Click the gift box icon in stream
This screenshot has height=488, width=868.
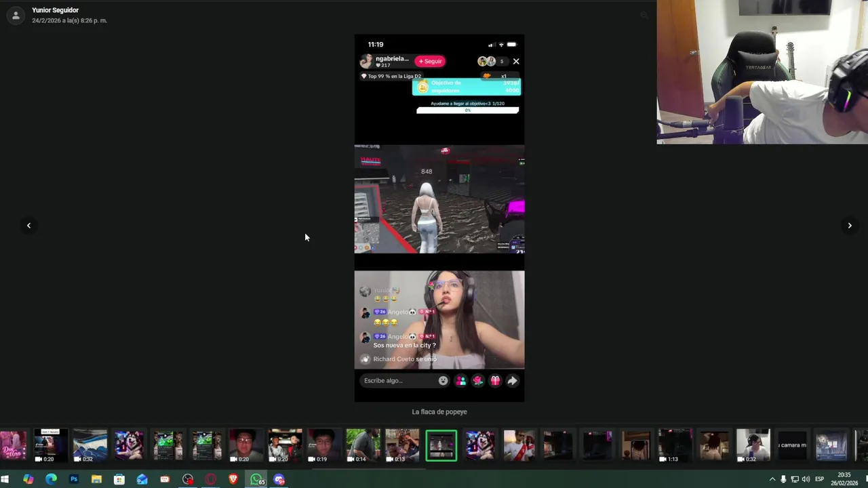pos(495,381)
